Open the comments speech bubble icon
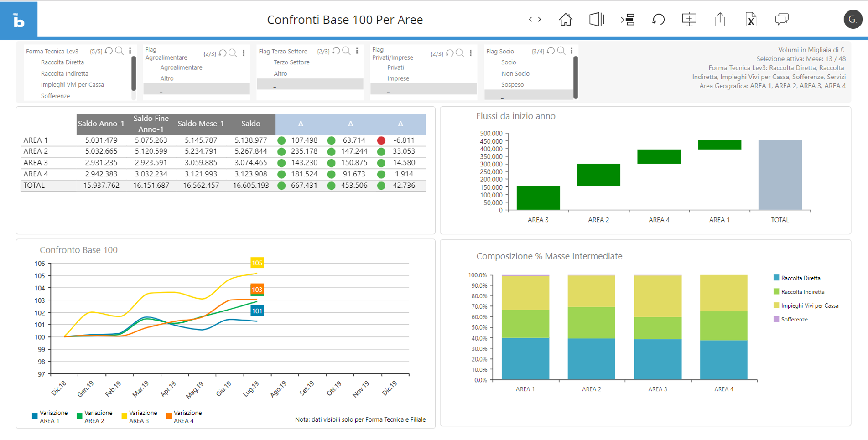Viewport: 868px width, 440px height. [x=781, y=20]
